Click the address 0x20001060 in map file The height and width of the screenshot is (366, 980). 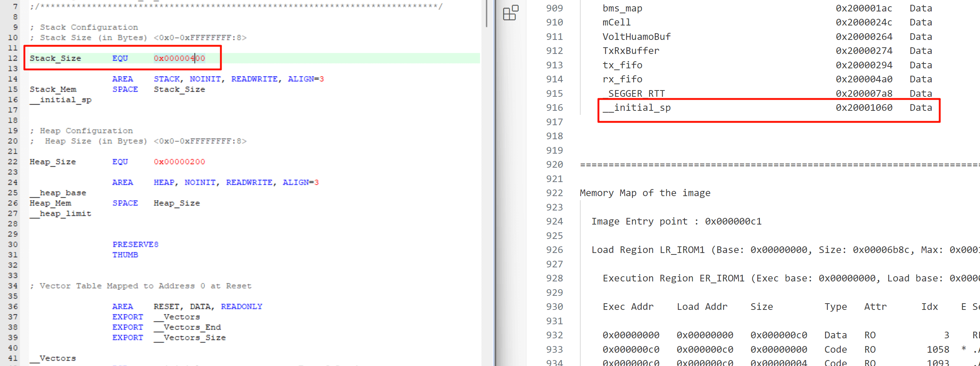coord(864,108)
